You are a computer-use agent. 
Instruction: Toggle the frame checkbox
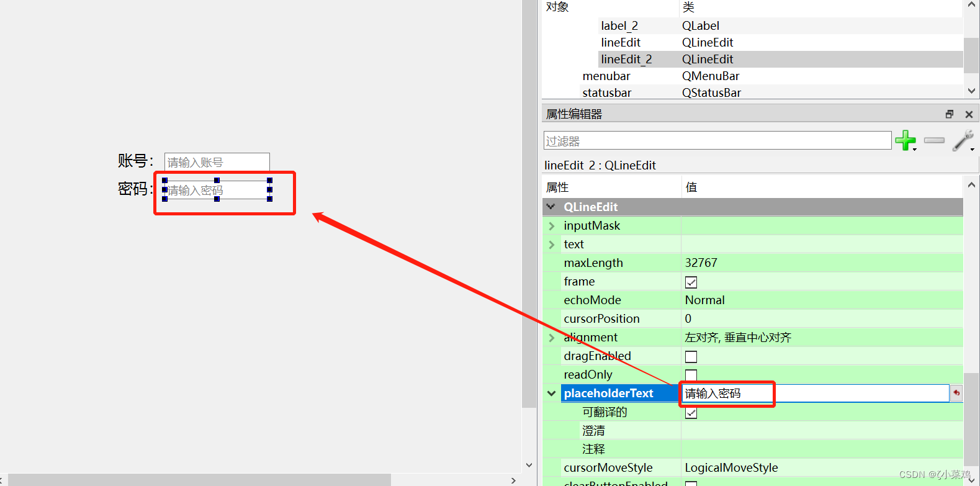tap(691, 282)
